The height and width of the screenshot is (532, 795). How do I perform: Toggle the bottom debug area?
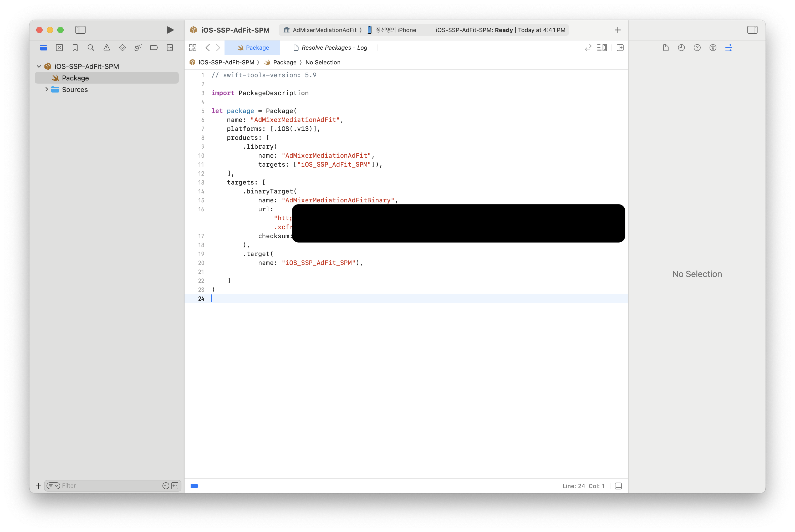coord(618,486)
